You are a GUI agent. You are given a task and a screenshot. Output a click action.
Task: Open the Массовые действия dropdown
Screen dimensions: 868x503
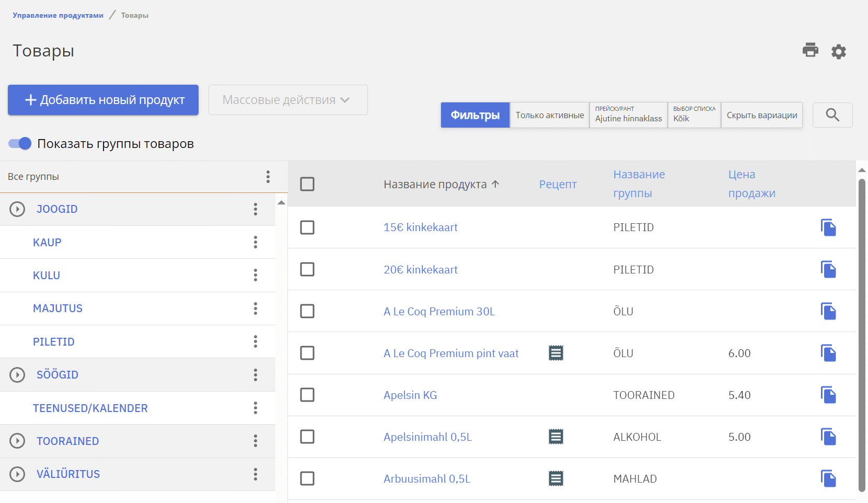pyautogui.click(x=287, y=100)
